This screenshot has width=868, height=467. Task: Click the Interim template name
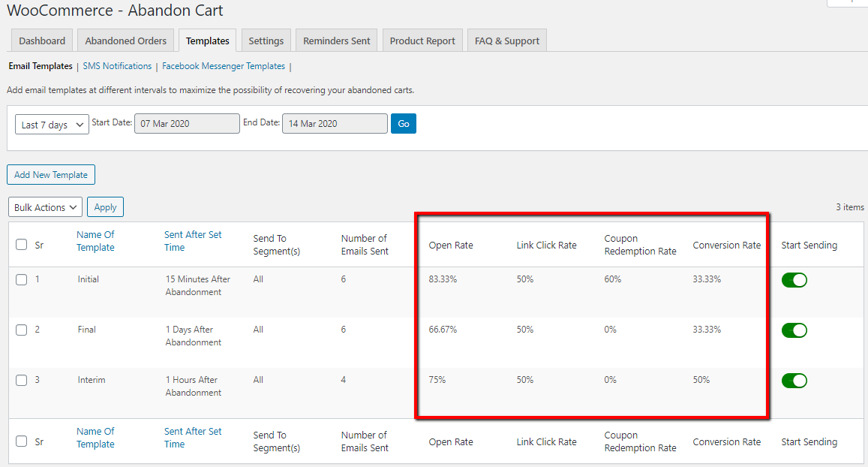(92, 380)
